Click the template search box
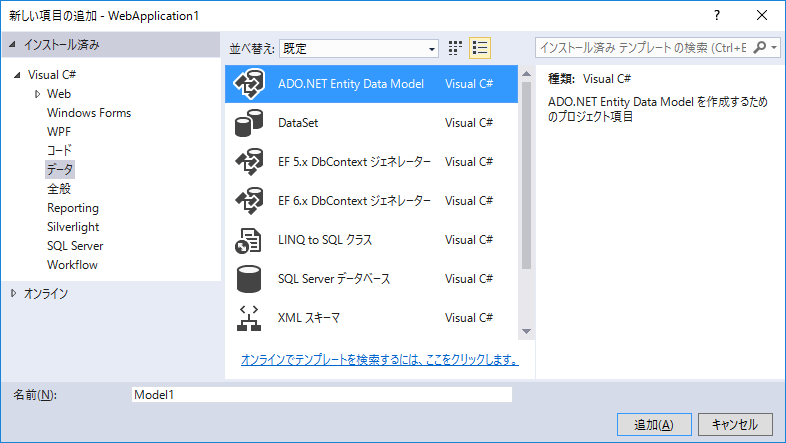Screen dimensions: 786x443 coord(644,48)
